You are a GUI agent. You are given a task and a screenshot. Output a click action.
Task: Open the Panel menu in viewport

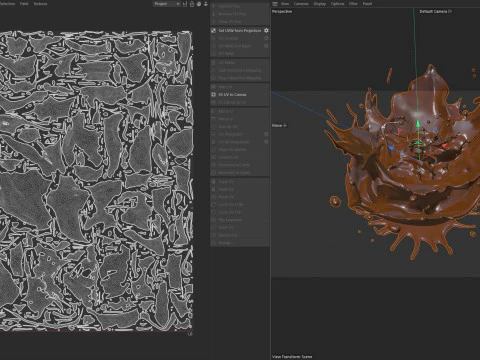(x=367, y=4)
